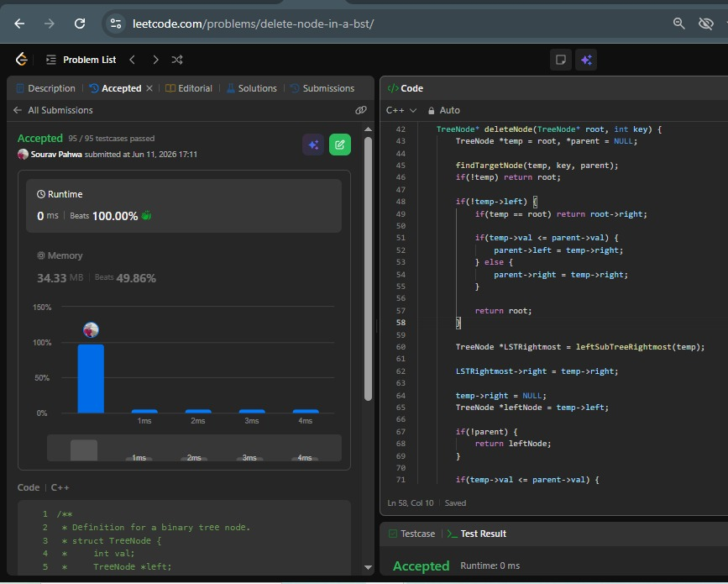Viewport: 728px width, 584px height.
Task: Select the Runtime stats card
Action: [184, 206]
